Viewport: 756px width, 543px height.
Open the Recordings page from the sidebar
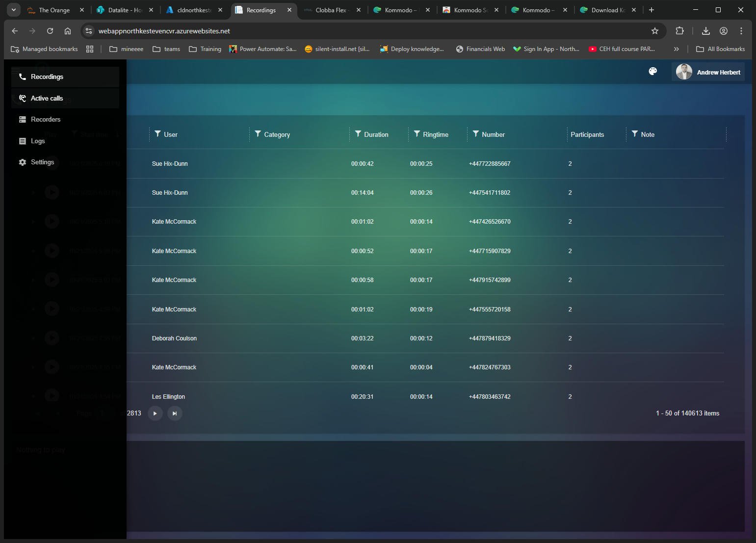65,77
